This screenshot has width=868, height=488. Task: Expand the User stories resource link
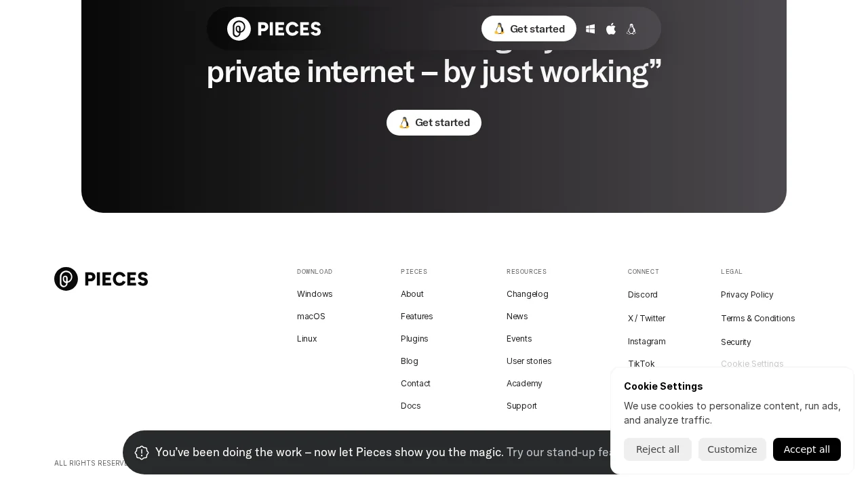click(x=529, y=361)
